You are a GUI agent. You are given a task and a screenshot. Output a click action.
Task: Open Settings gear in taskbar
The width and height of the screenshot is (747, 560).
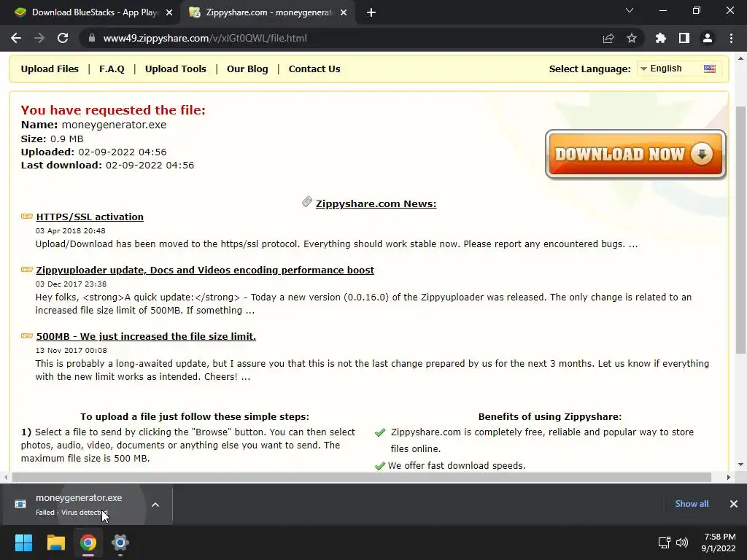120,542
